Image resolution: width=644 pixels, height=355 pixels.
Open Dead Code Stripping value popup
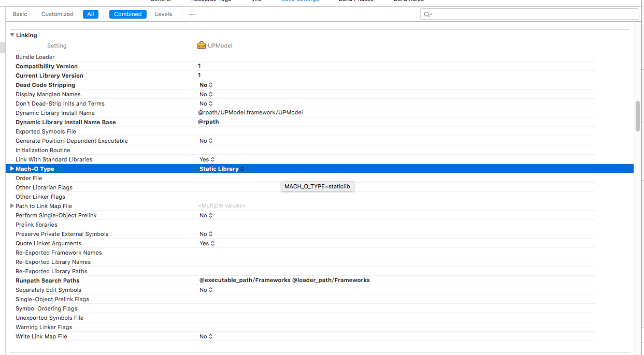pos(206,85)
